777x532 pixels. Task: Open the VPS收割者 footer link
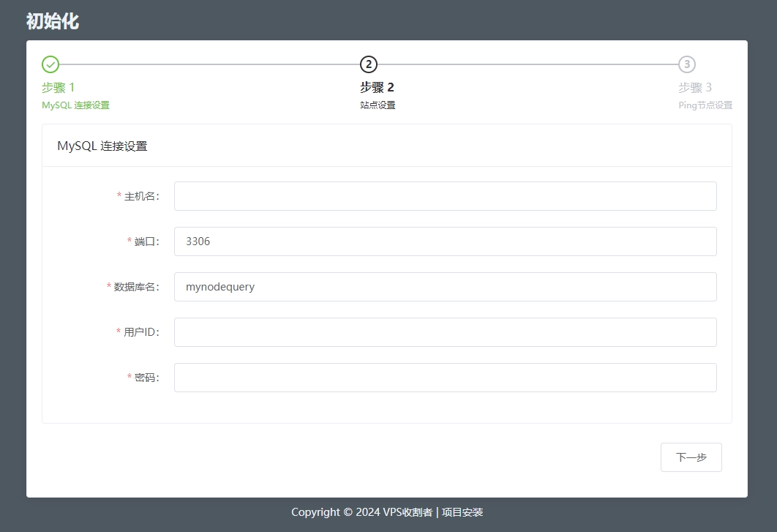click(x=407, y=512)
